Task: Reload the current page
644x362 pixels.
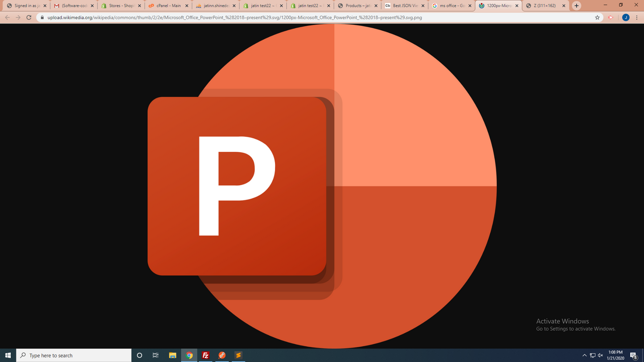Action: click(29, 17)
